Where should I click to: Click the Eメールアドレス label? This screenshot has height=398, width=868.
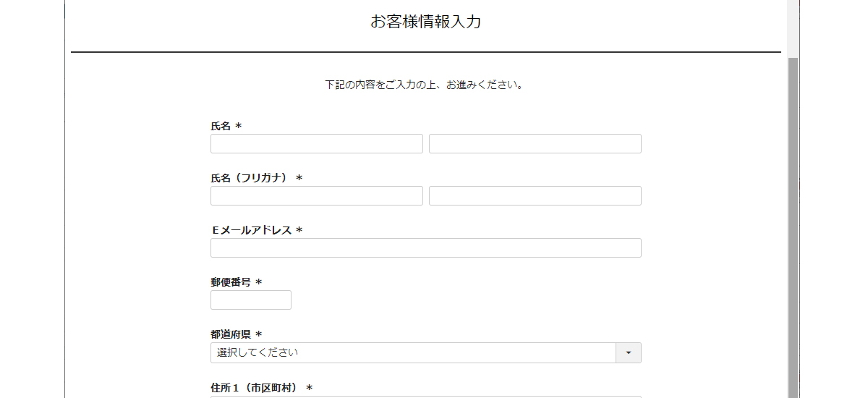tap(251, 231)
